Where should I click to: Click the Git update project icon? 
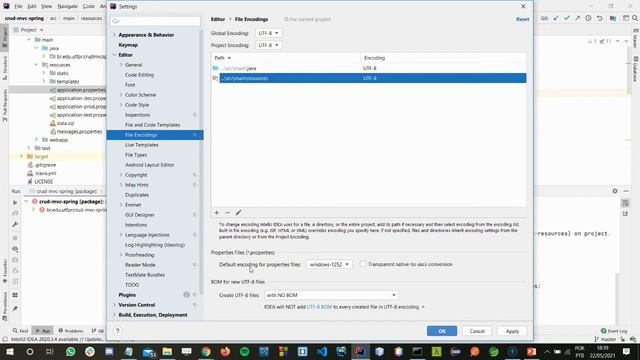pyautogui.click(x=556, y=18)
